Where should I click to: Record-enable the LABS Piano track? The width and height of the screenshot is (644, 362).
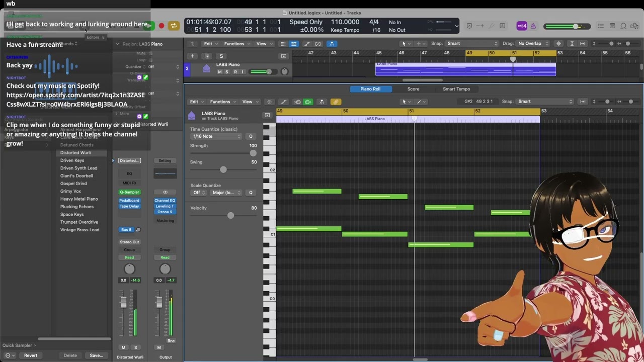pos(235,72)
